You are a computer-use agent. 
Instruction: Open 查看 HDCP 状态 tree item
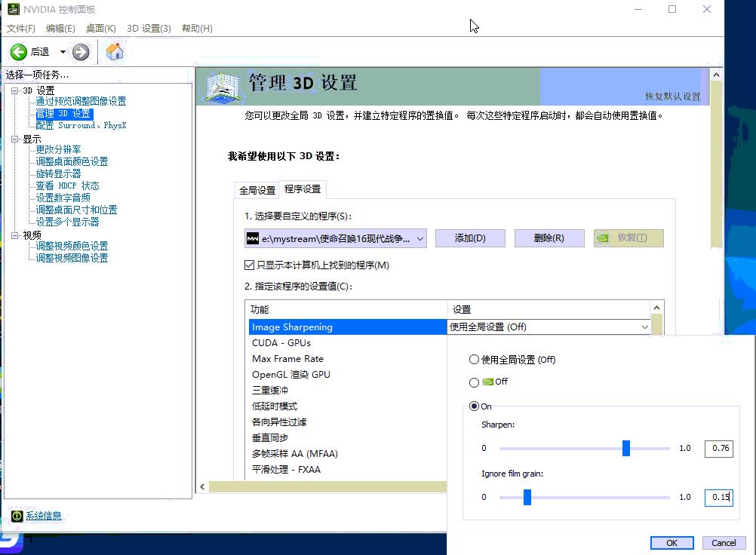tap(67, 186)
